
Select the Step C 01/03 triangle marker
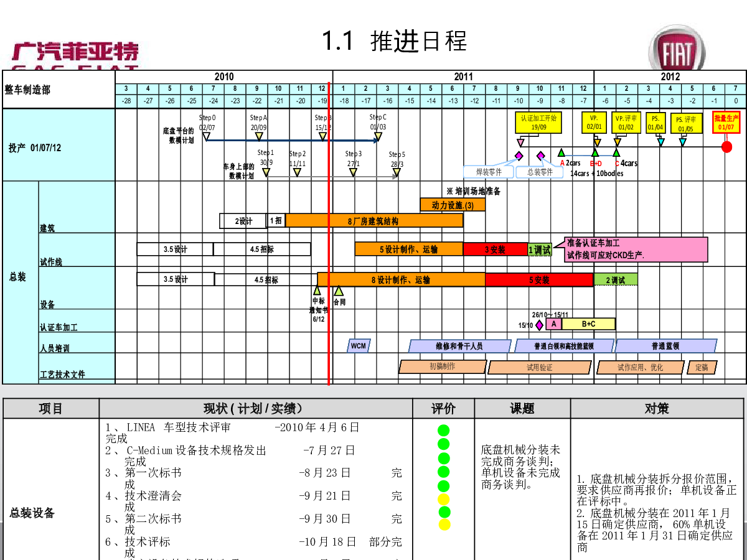point(377,136)
